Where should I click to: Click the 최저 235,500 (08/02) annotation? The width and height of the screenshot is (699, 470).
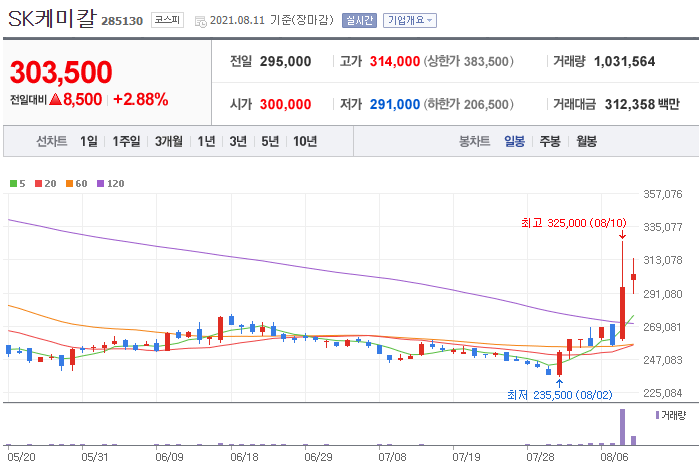[x=559, y=395]
